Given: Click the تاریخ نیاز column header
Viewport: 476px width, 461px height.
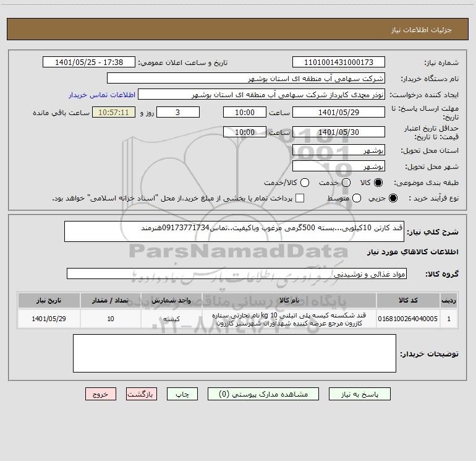Looking at the screenshot, I should coord(49,301).
